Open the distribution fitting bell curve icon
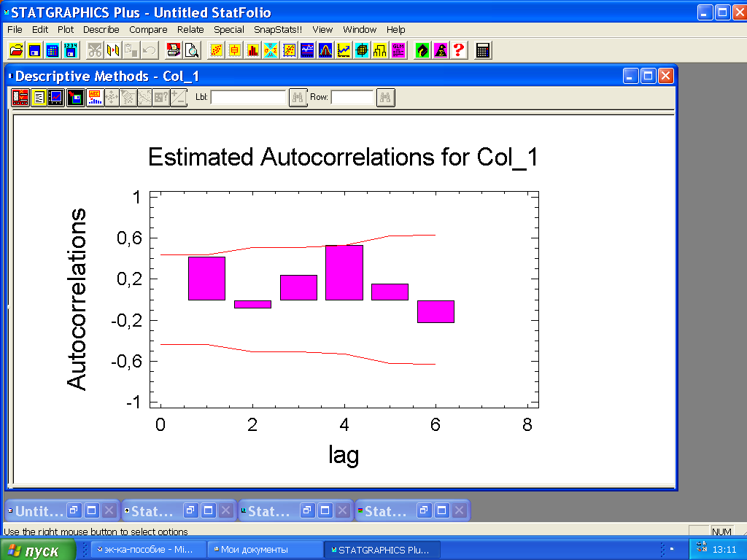 [x=325, y=50]
